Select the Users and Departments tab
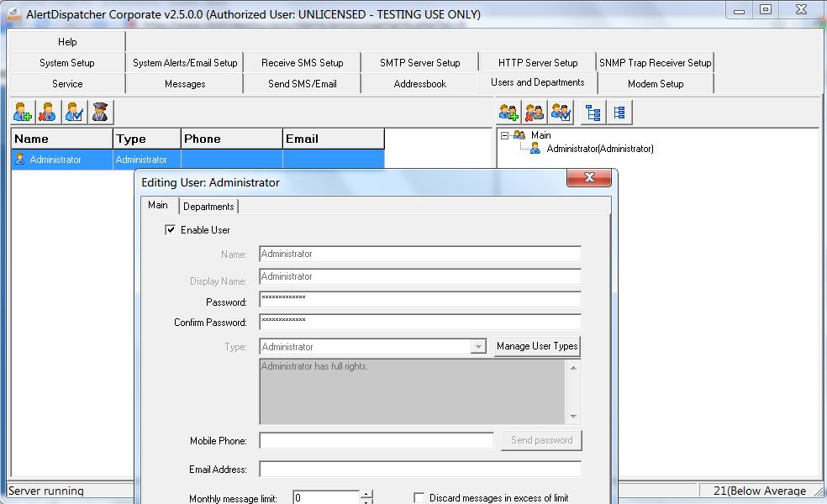The width and height of the screenshot is (827, 504). pyautogui.click(x=537, y=83)
